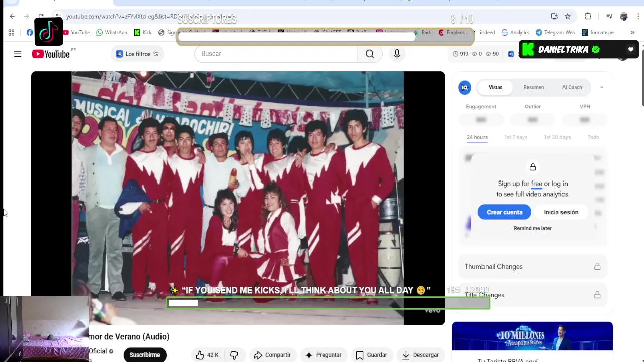Follow the free sign-up link
Viewport: 644px width, 362px height.
click(536, 184)
